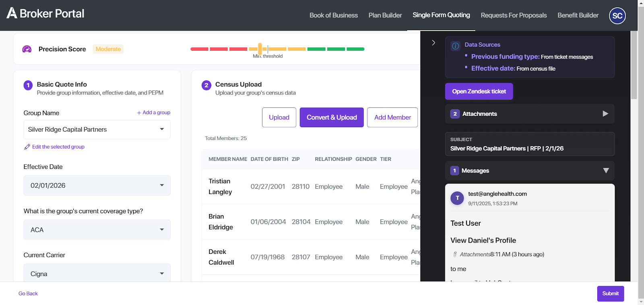644x305 pixels.
Task: Click DATE OF BIRTH column header
Action: pyautogui.click(x=269, y=159)
